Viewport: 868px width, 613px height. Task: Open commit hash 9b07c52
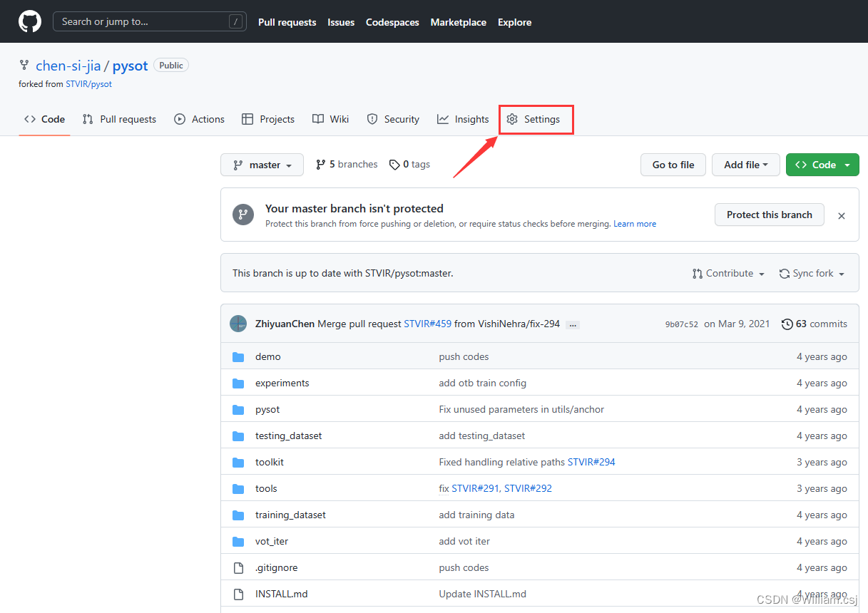(682, 324)
